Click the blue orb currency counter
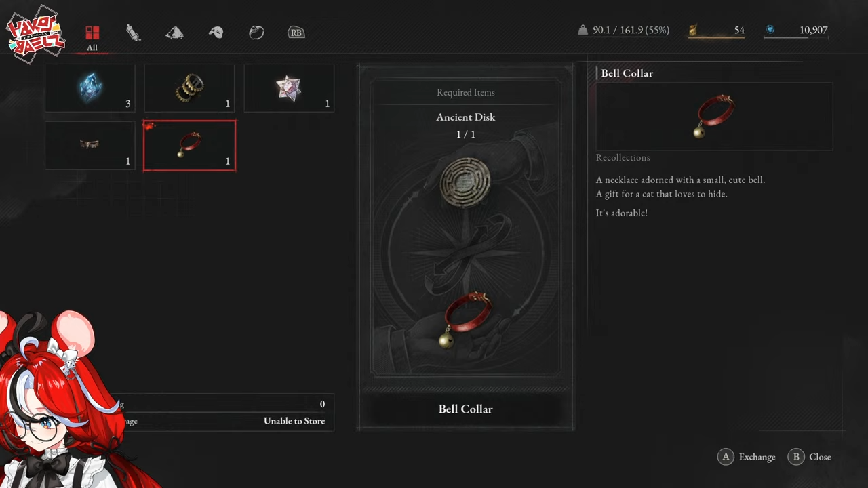This screenshot has height=488, width=868. [x=796, y=30]
